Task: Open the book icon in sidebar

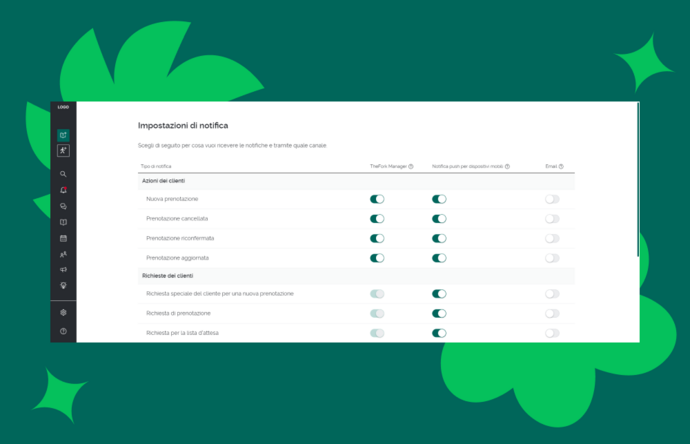Action: click(x=63, y=222)
